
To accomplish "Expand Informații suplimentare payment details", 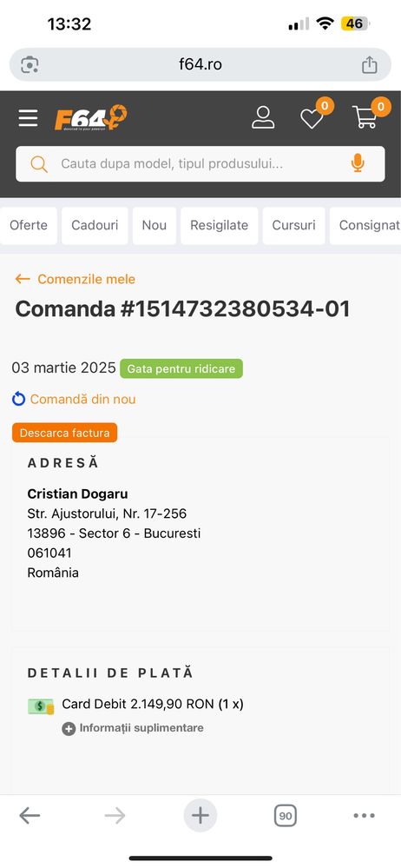I will tap(133, 728).
